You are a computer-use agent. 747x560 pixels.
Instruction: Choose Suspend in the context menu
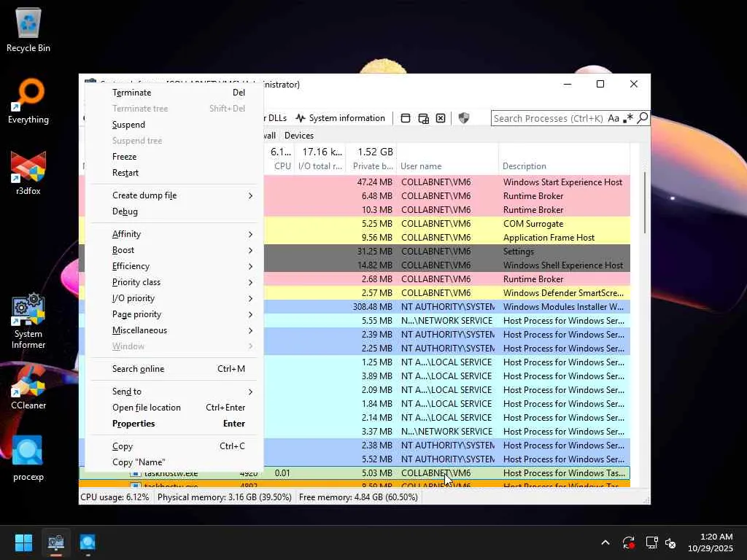point(174,124)
